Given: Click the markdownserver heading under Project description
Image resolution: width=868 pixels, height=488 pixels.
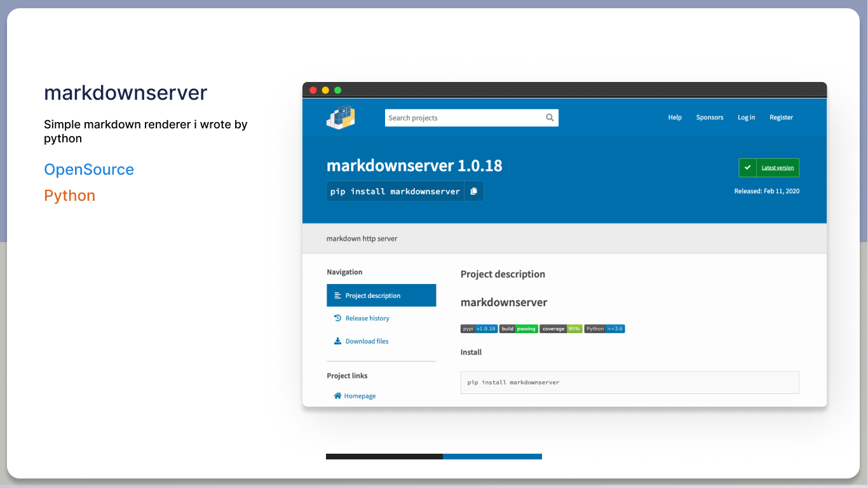Looking at the screenshot, I should pyautogui.click(x=504, y=302).
